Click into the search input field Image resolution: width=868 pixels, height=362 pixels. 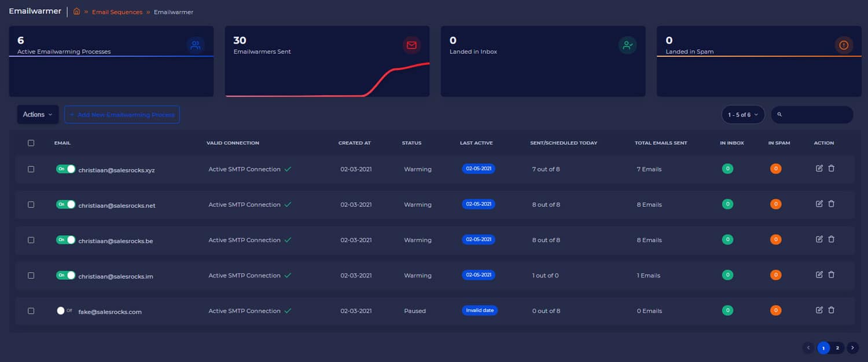(x=817, y=115)
